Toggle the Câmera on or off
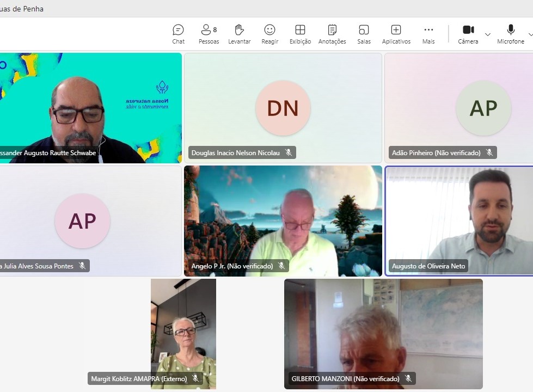Viewport: 533px width, 392px height. click(468, 34)
